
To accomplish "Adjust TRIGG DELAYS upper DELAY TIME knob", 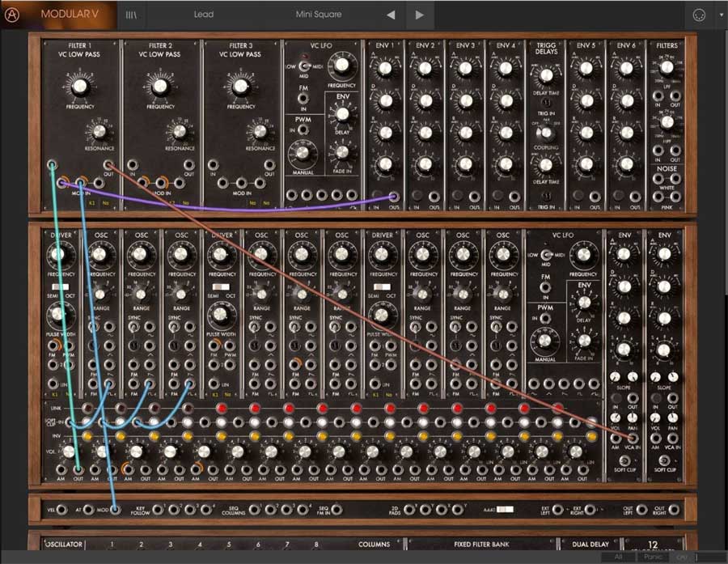I will 547,74.
